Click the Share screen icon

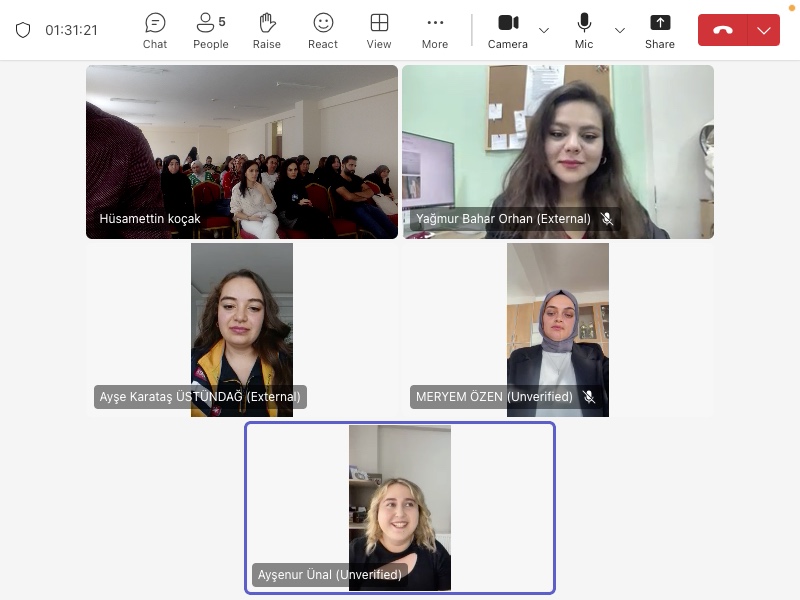coord(659,30)
